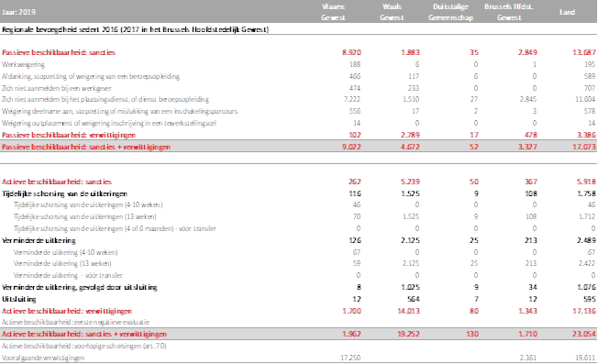This screenshot has height=364, width=598.
Task: Select label 'Weigering outplacement of weigering inschrijving'
Action: (x=109, y=123)
